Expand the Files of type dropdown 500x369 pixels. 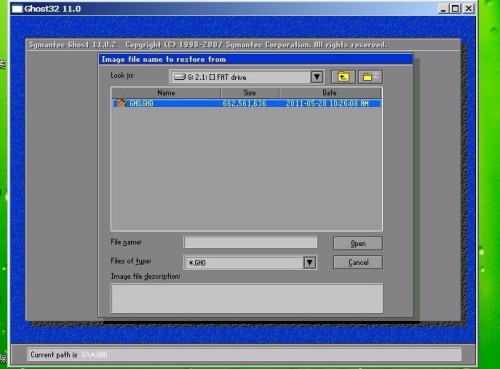coord(310,263)
